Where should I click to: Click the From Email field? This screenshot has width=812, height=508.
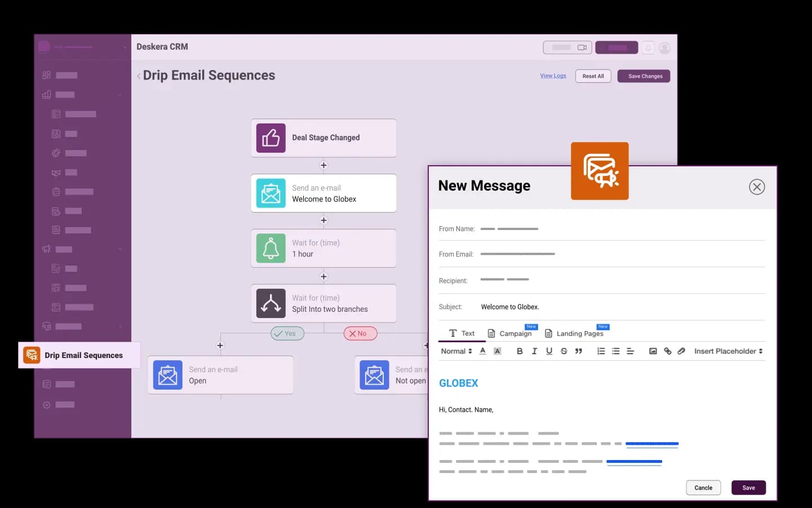pos(602,254)
